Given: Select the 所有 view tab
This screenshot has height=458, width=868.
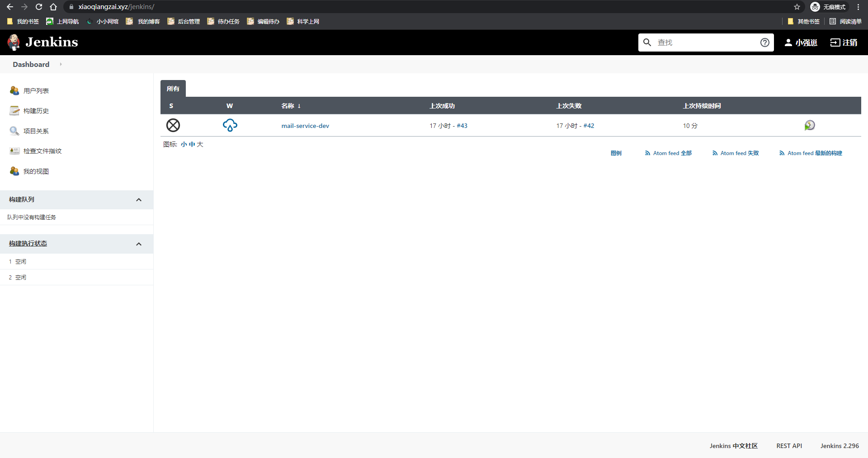Looking at the screenshot, I should tap(173, 89).
